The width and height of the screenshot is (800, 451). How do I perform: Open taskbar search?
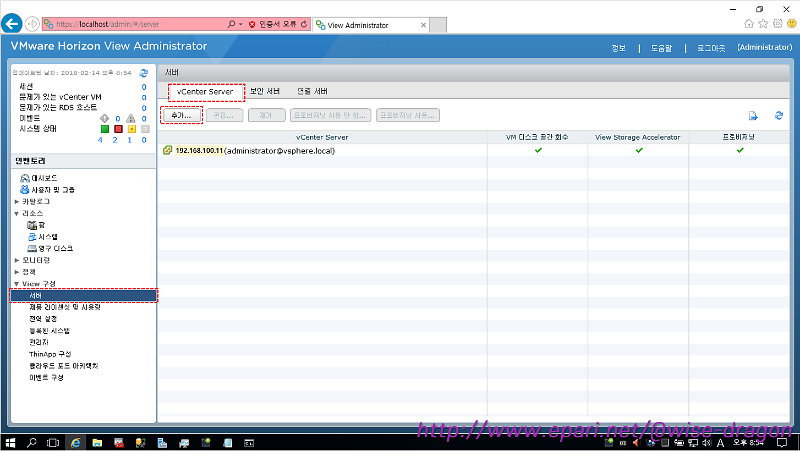pyautogui.click(x=32, y=443)
